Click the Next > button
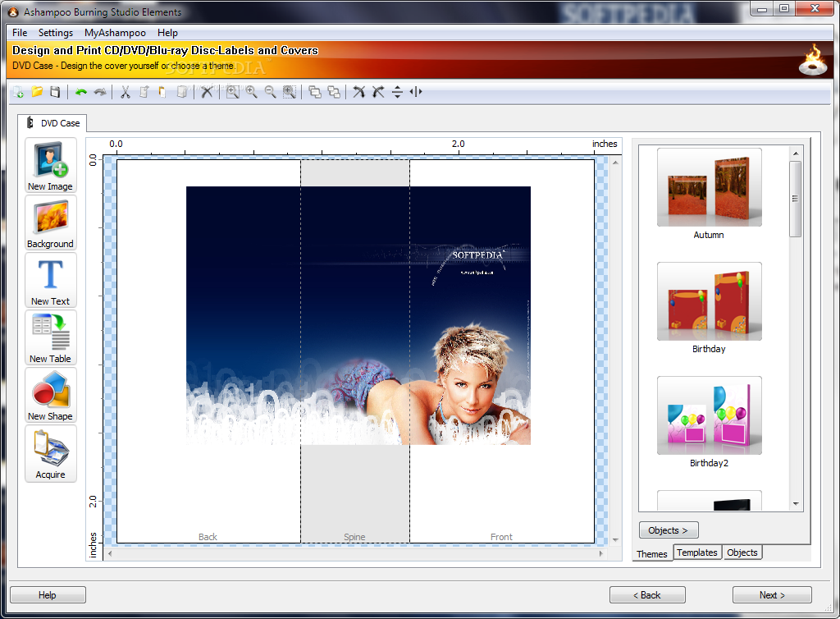Image resolution: width=840 pixels, height=619 pixels. click(772, 595)
